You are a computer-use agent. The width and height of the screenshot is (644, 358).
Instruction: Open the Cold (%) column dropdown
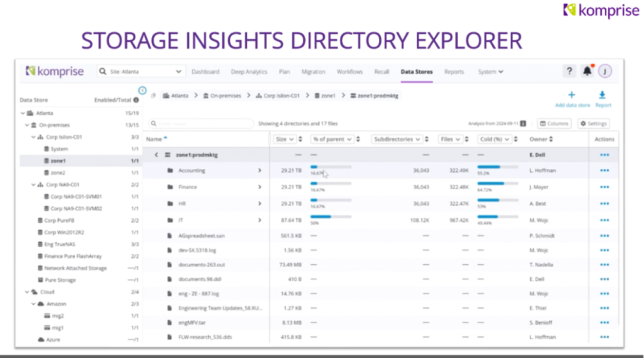pos(494,139)
